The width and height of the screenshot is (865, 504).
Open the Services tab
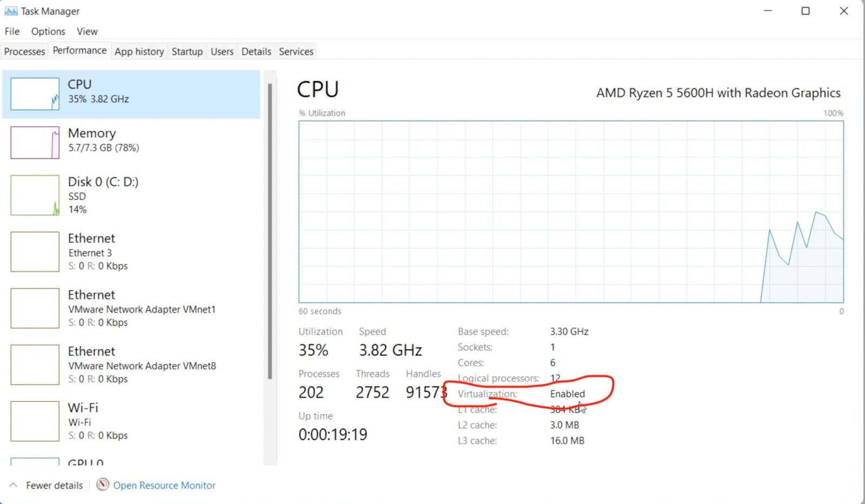coord(296,51)
